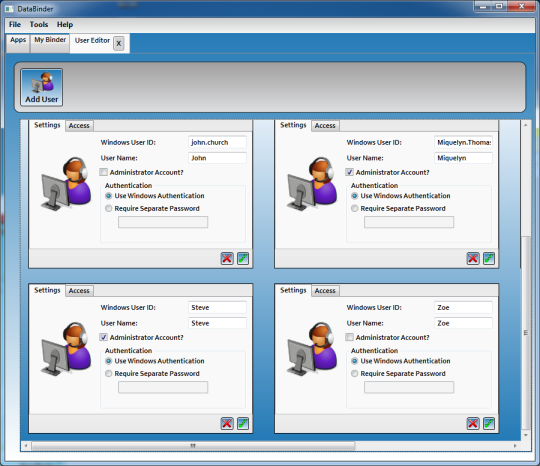Select the User Editor tab
The image size is (540, 466).
pos(92,41)
